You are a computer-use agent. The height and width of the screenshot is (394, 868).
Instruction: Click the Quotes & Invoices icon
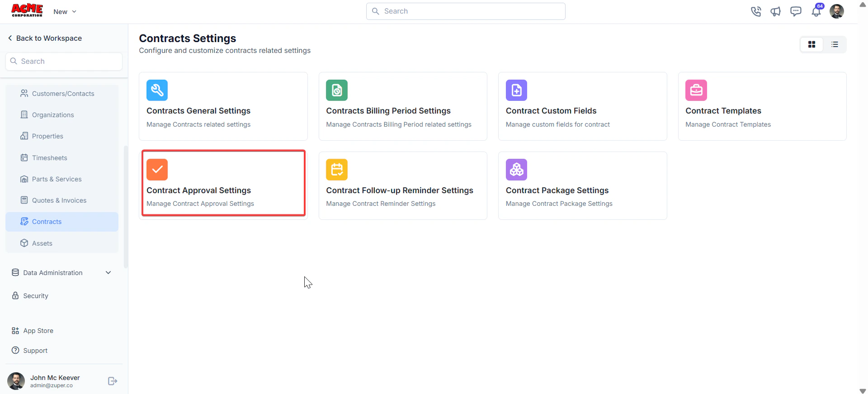(x=24, y=200)
